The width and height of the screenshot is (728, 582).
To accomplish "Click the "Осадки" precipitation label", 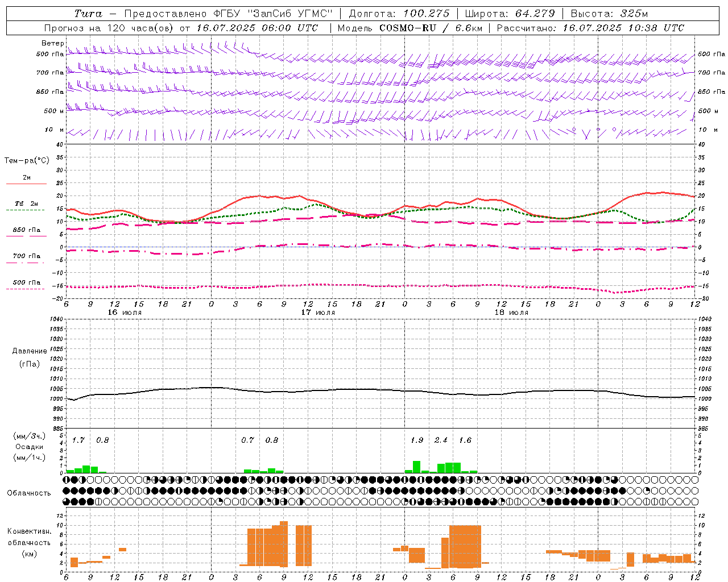I will tap(30, 447).
